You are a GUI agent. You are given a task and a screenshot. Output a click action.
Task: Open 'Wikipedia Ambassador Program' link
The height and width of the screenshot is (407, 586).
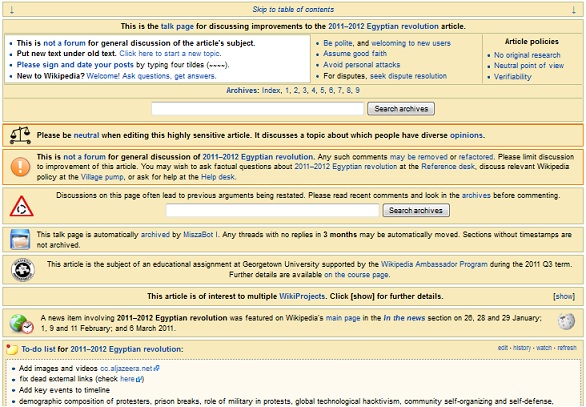click(x=434, y=264)
